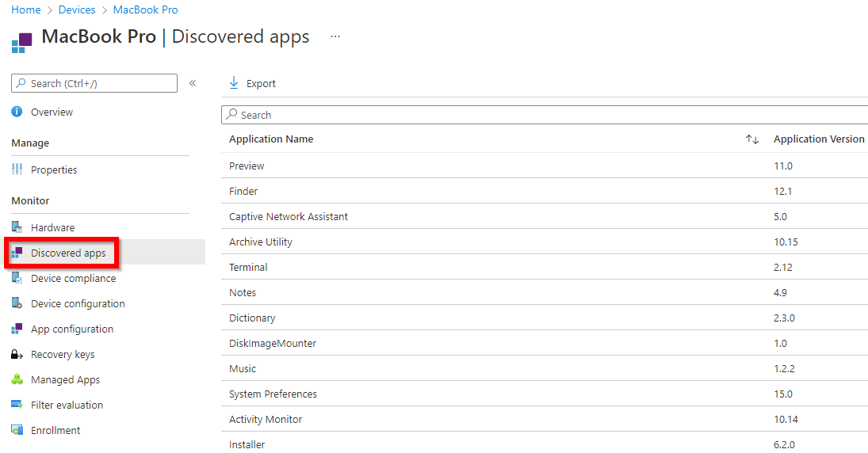Select the Captive Network Assistant row

(545, 216)
